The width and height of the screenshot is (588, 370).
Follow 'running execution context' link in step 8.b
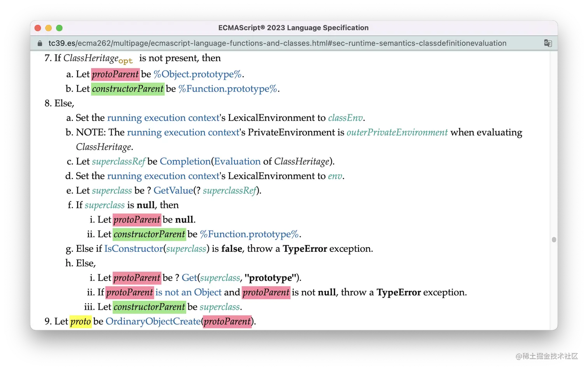pyautogui.click(x=183, y=133)
